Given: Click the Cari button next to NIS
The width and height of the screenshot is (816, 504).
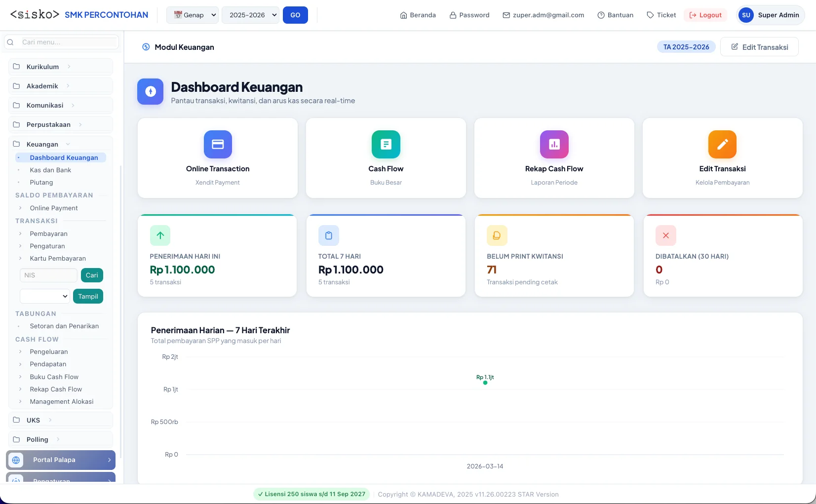Looking at the screenshot, I should pyautogui.click(x=92, y=275).
